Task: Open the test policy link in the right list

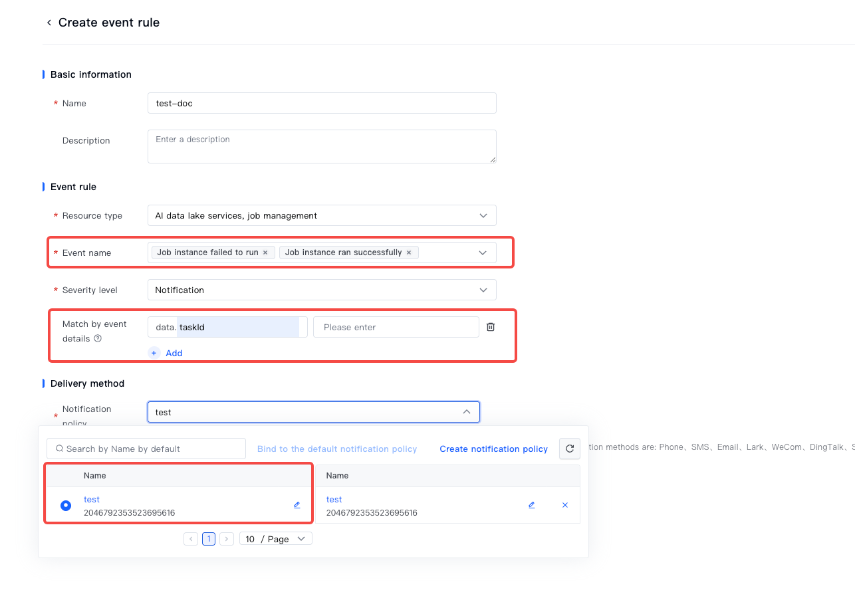Action: pyautogui.click(x=334, y=499)
